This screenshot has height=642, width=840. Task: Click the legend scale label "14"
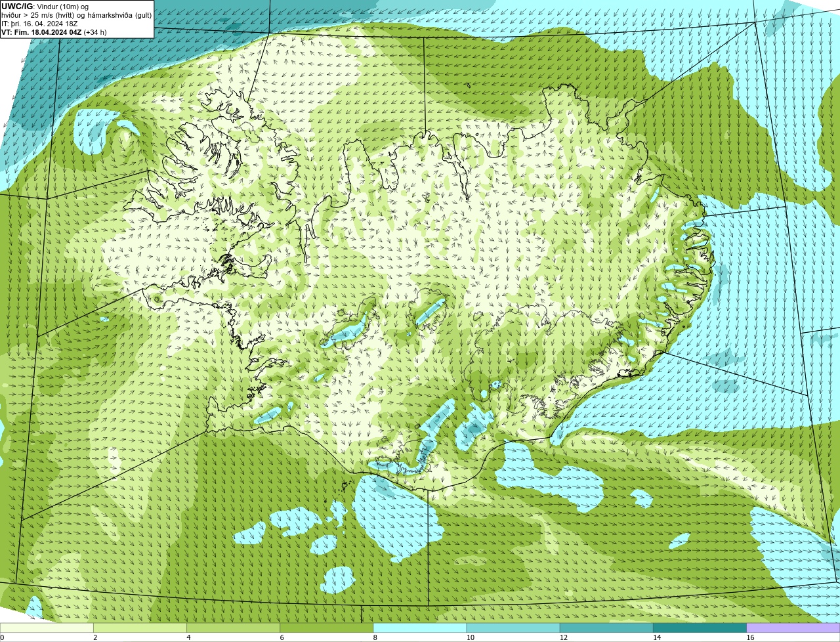tap(657, 637)
